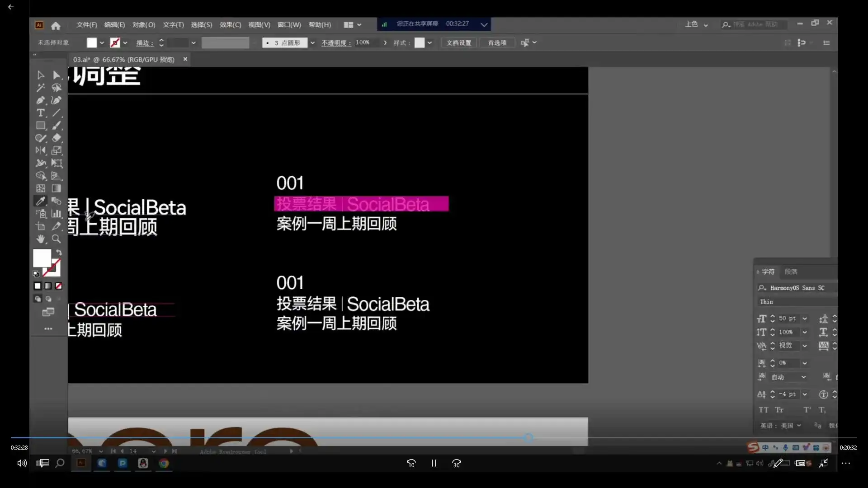The height and width of the screenshot is (488, 868).
Task: Select the Eyedropper tool
Action: point(41,202)
